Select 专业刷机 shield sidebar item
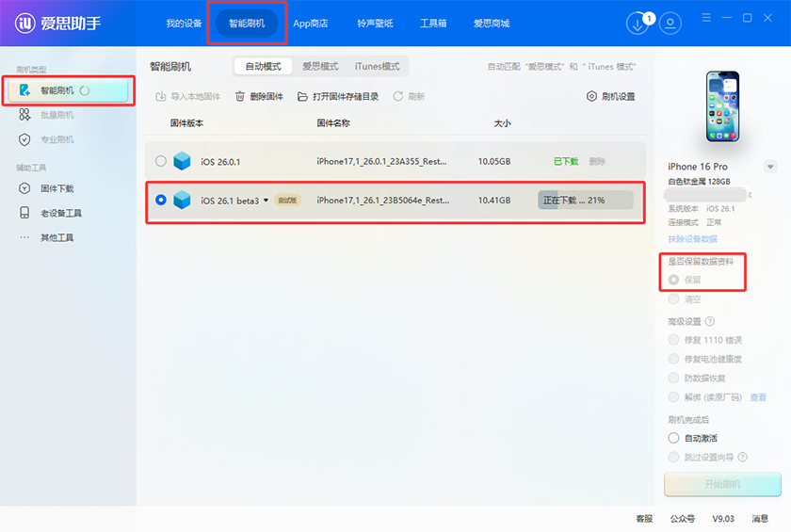The image size is (791, 532). [56, 139]
